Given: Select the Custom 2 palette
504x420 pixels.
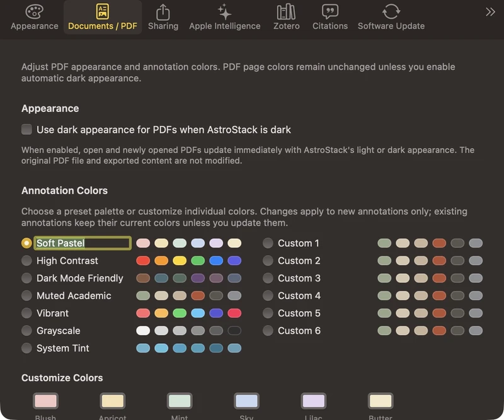Looking at the screenshot, I should [x=268, y=261].
